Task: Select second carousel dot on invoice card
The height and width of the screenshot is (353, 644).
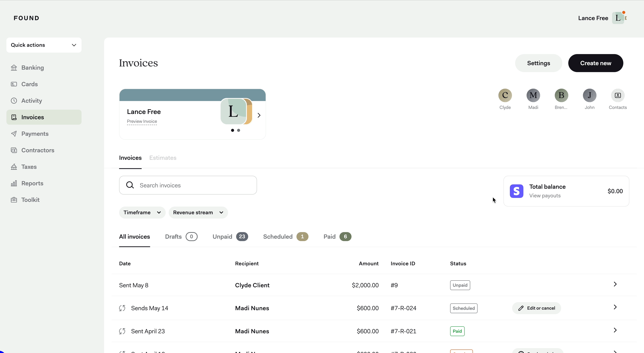Action: tap(239, 130)
